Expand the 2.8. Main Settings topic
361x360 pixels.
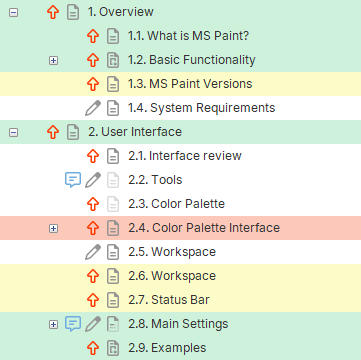click(x=53, y=324)
